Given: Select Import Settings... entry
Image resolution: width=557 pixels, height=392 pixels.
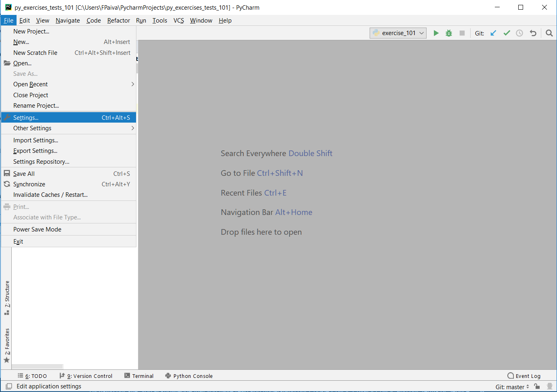Looking at the screenshot, I should 69,140.
